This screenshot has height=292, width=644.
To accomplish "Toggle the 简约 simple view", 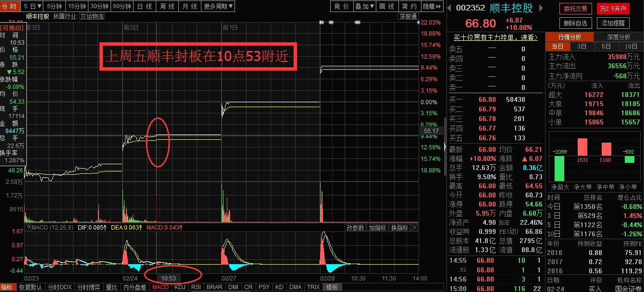I will click(409, 6).
